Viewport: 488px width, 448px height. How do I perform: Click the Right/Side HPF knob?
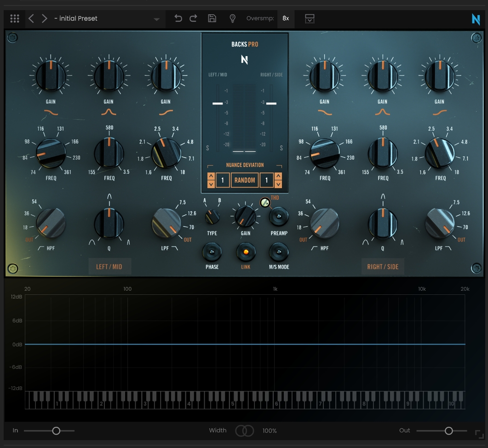click(x=325, y=223)
